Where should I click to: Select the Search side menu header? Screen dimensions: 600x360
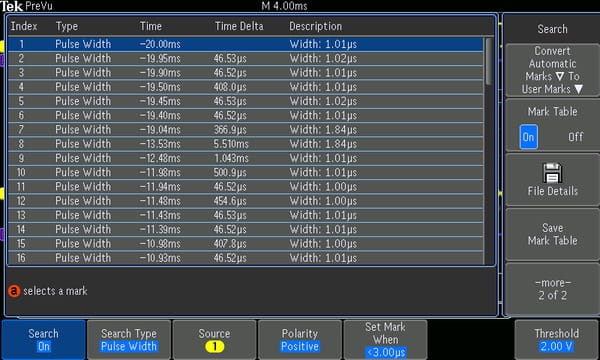pyautogui.click(x=553, y=29)
